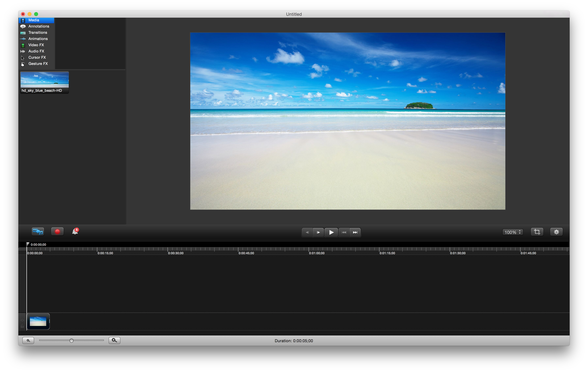
Task: Start recording with red record button
Action: click(x=57, y=232)
